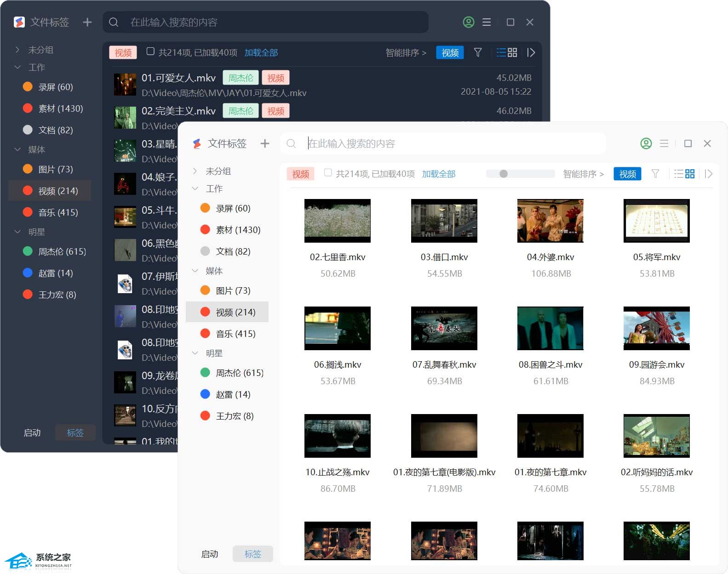Open hamburger menu in dark window
The width and height of the screenshot is (728, 574).
tap(487, 22)
